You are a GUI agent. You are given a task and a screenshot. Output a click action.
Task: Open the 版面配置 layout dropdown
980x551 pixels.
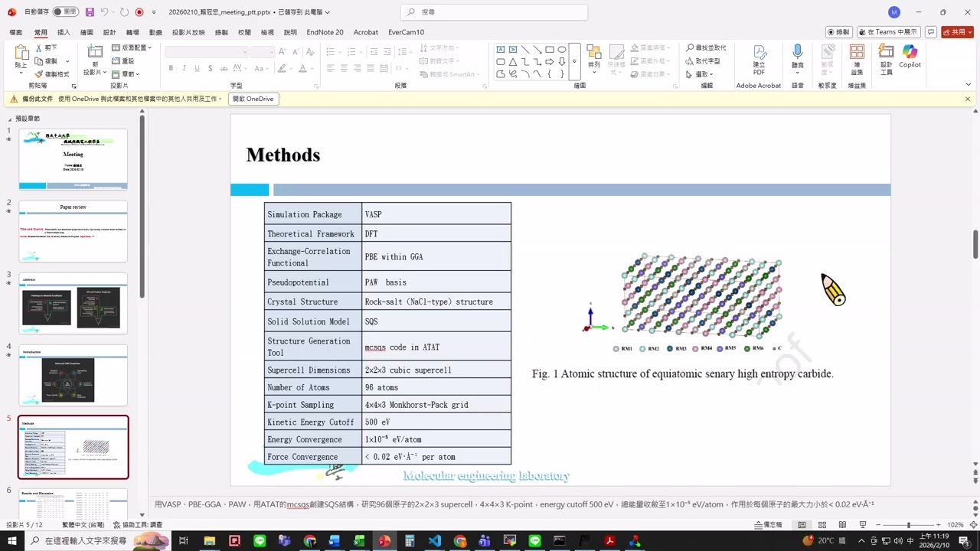pyautogui.click(x=132, y=47)
